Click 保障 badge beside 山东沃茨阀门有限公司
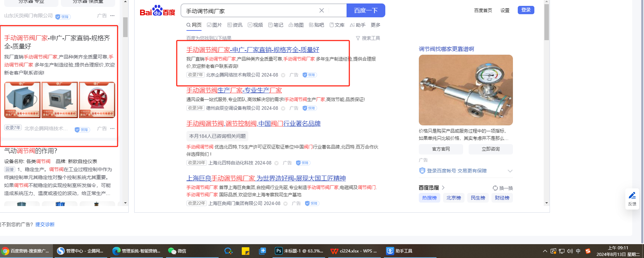644x258 pixels. (63, 17)
